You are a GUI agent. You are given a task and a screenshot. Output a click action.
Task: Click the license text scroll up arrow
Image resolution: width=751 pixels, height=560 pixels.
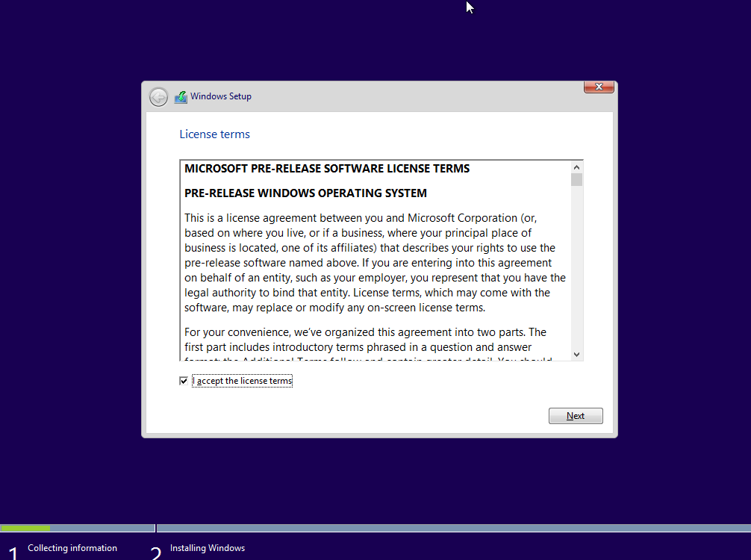pos(576,167)
